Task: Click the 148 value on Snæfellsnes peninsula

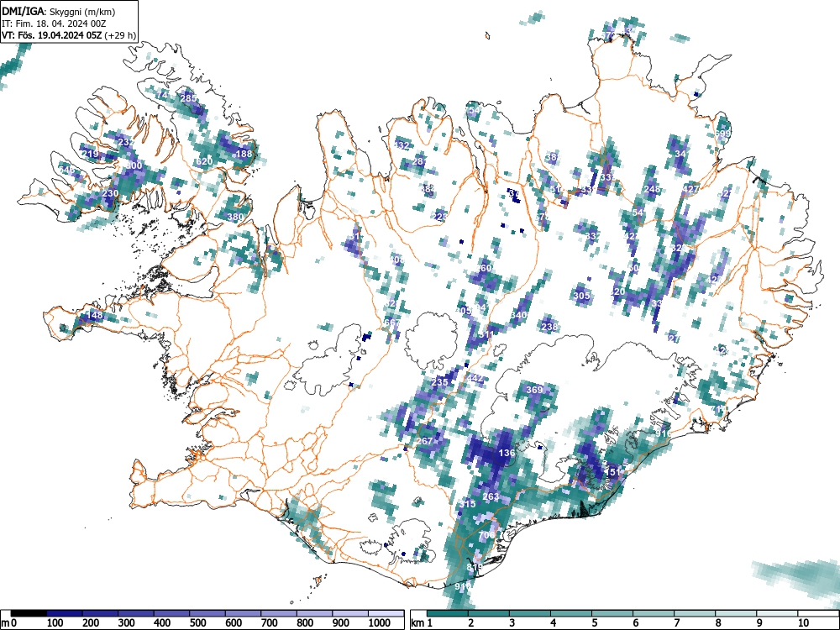Action: pos(94,315)
